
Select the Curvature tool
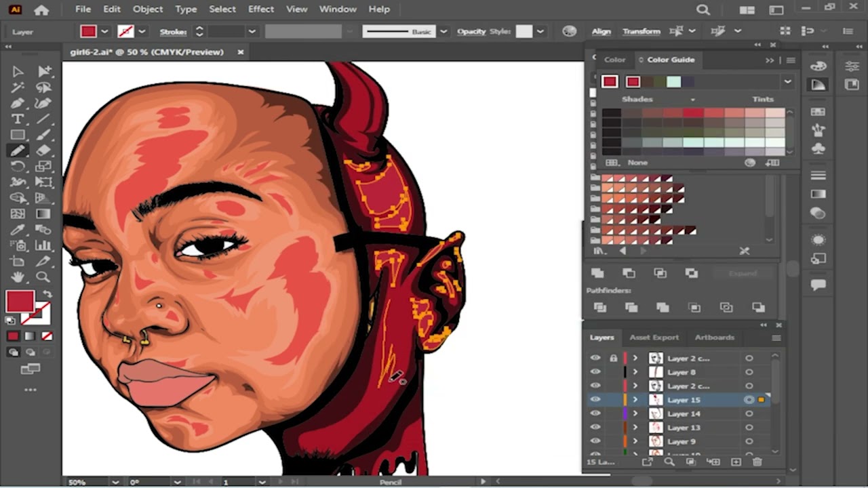pyautogui.click(x=44, y=103)
